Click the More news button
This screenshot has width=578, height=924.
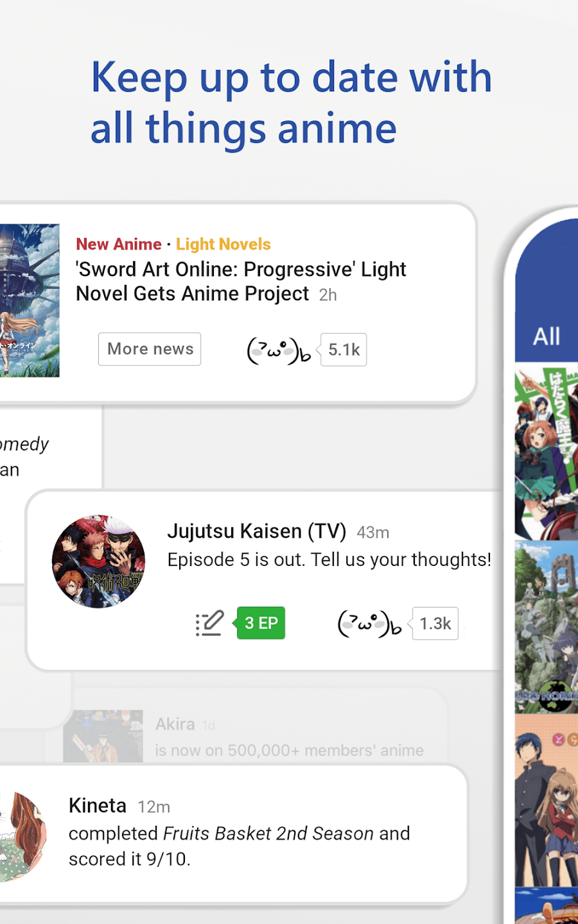click(x=150, y=349)
